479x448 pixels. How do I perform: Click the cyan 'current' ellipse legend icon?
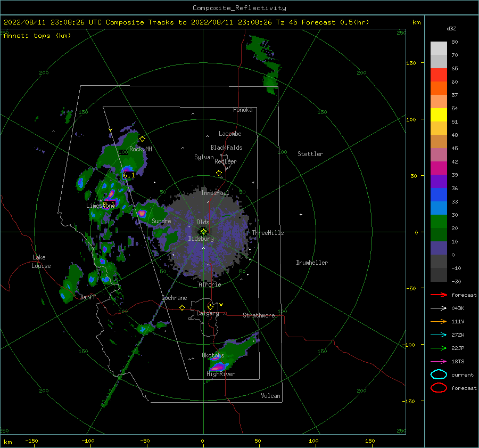(439, 374)
